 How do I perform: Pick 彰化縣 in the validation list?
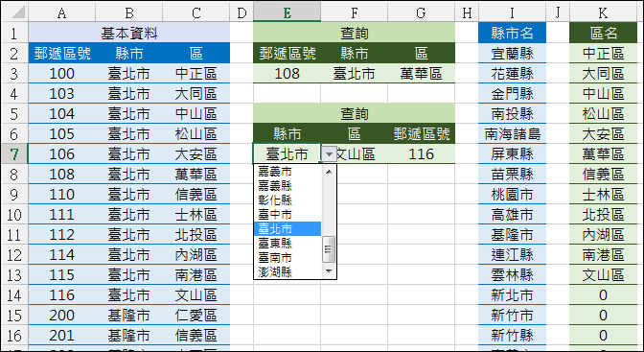[x=287, y=200]
